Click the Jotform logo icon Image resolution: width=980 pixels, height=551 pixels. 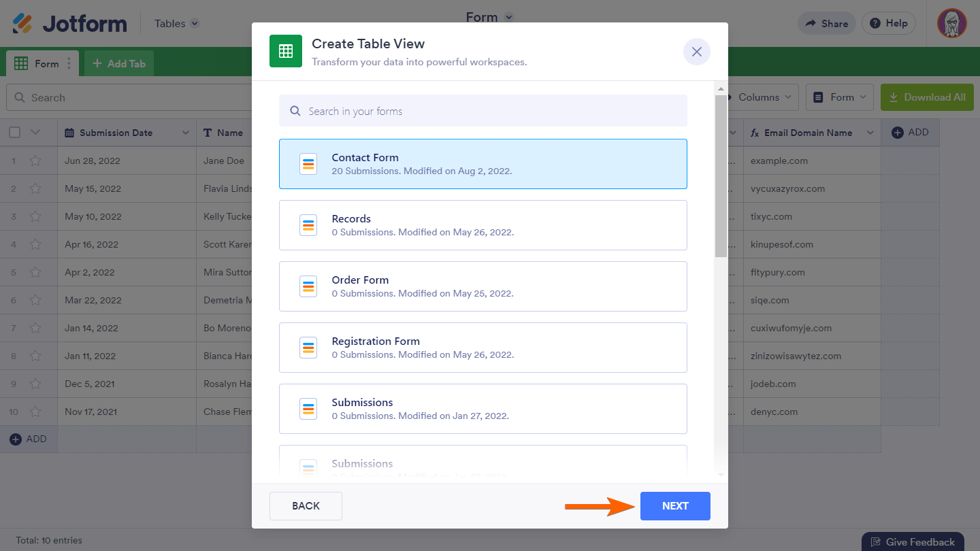(22, 23)
